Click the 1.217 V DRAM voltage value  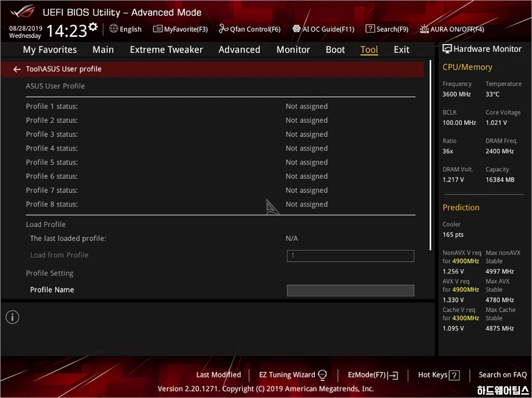453,180
